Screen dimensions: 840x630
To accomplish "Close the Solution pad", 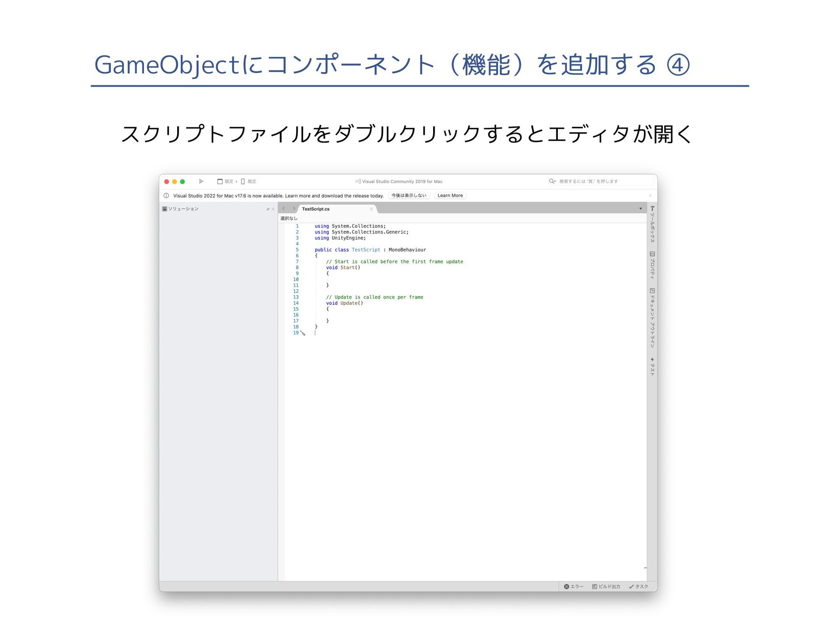I will tap(273, 209).
